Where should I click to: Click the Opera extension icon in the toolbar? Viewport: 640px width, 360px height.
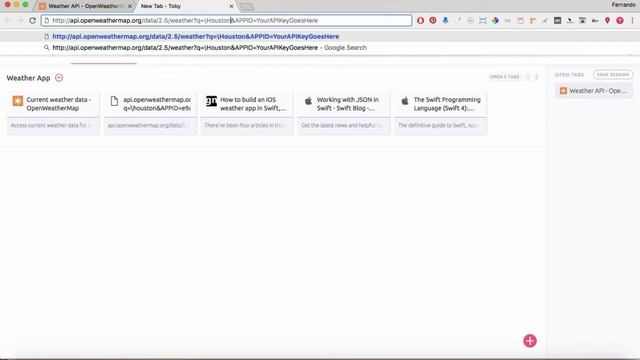[420, 20]
